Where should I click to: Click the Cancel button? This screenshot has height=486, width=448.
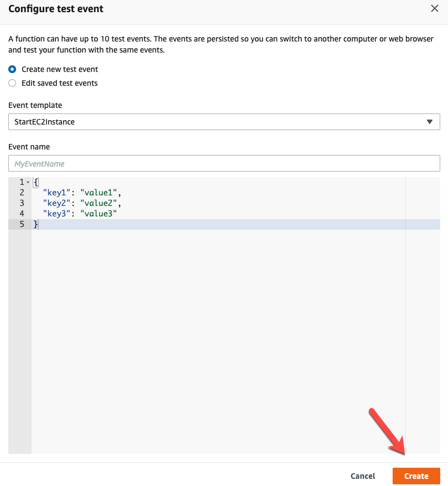pyautogui.click(x=363, y=476)
